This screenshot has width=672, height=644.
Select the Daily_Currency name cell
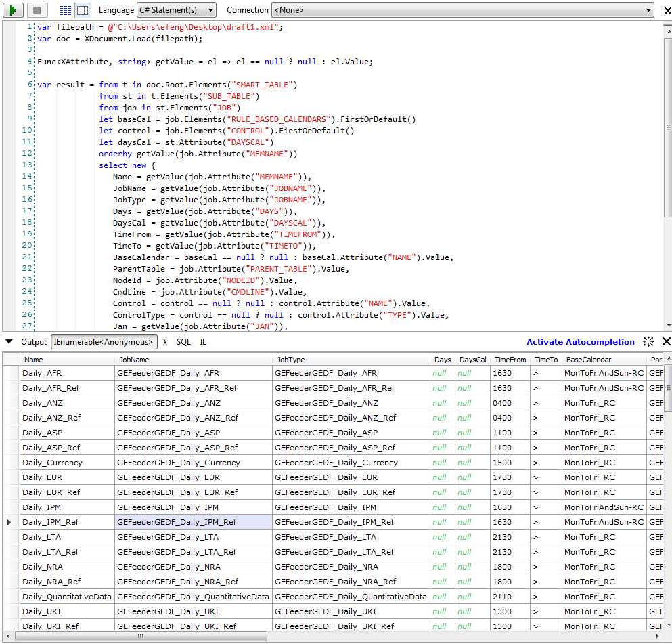click(67, 463)
